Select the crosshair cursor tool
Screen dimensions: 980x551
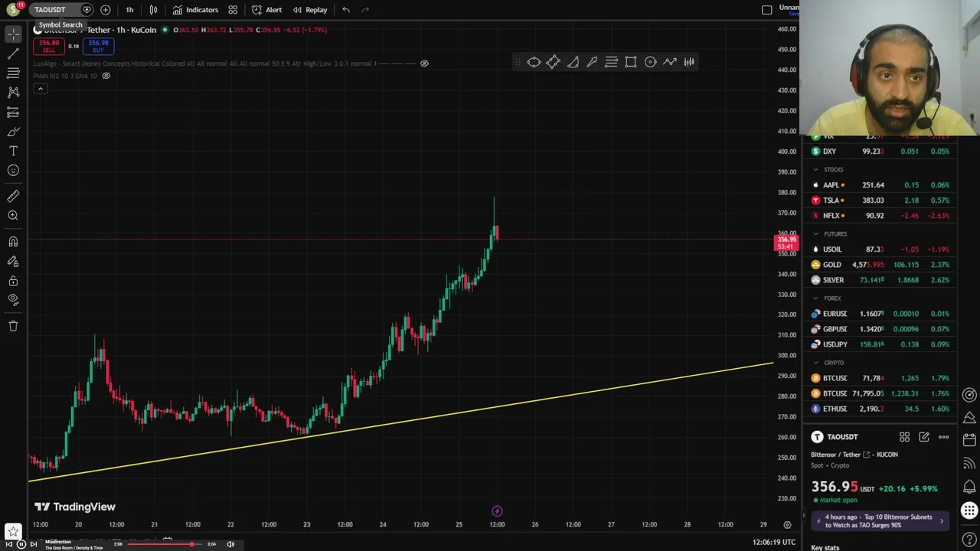pos(13,34)
